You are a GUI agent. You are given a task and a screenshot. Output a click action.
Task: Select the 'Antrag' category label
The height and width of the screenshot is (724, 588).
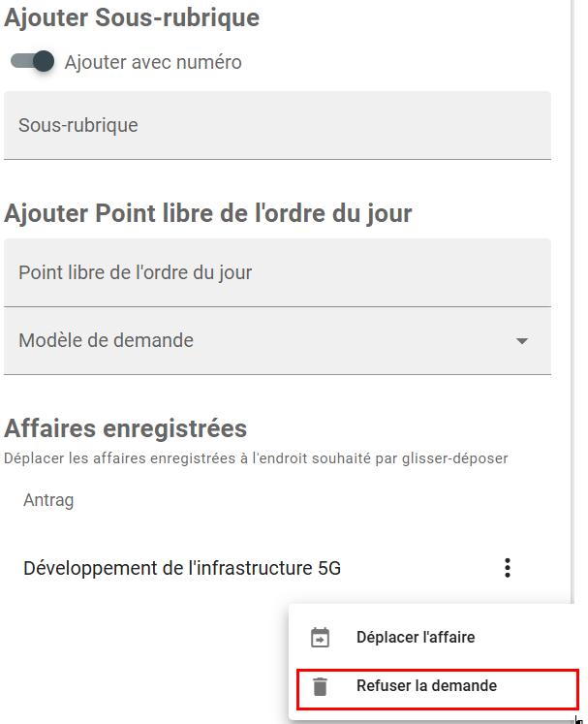coord(48,500)
